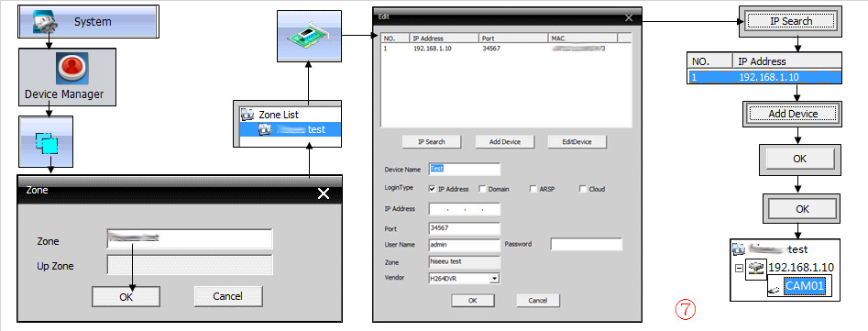The image size is (868, 331).
Task: Click IP Search button in Edit dialog
Action: point(431,142)
